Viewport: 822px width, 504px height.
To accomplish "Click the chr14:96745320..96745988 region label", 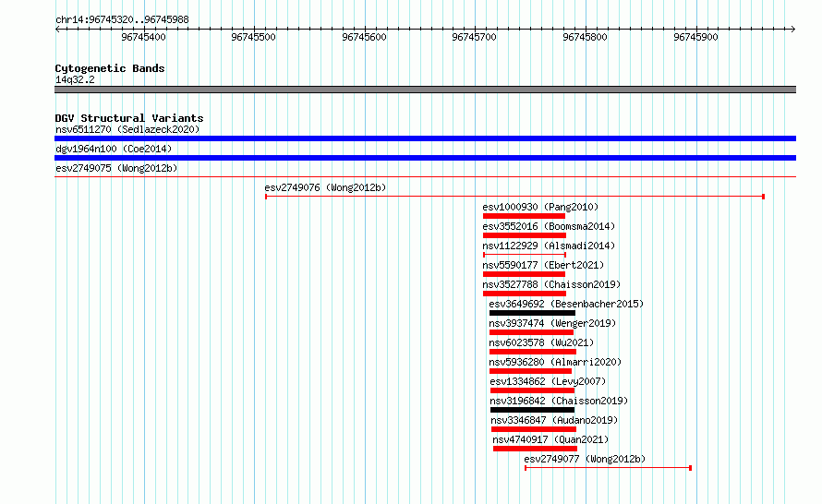I will (122, 20).
